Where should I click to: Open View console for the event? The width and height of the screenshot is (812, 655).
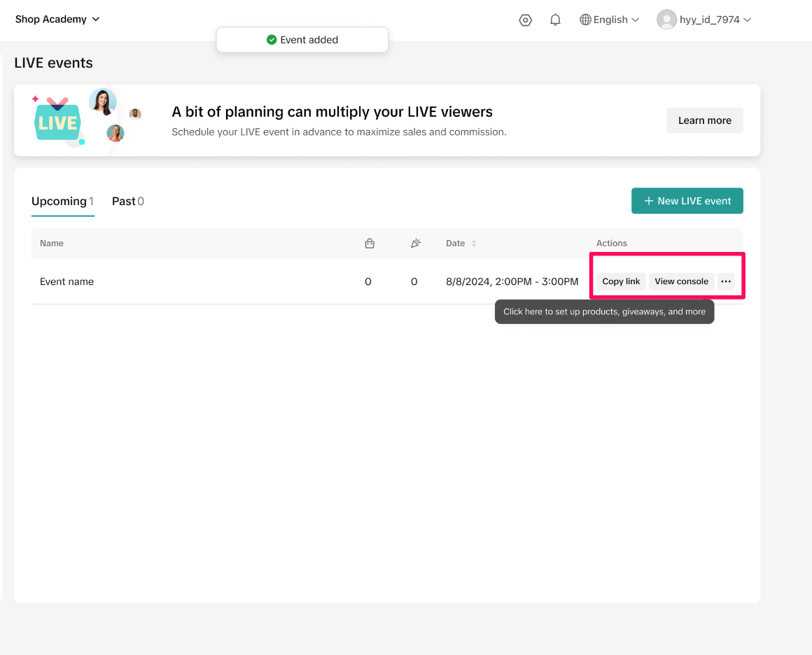pos(681,281)
